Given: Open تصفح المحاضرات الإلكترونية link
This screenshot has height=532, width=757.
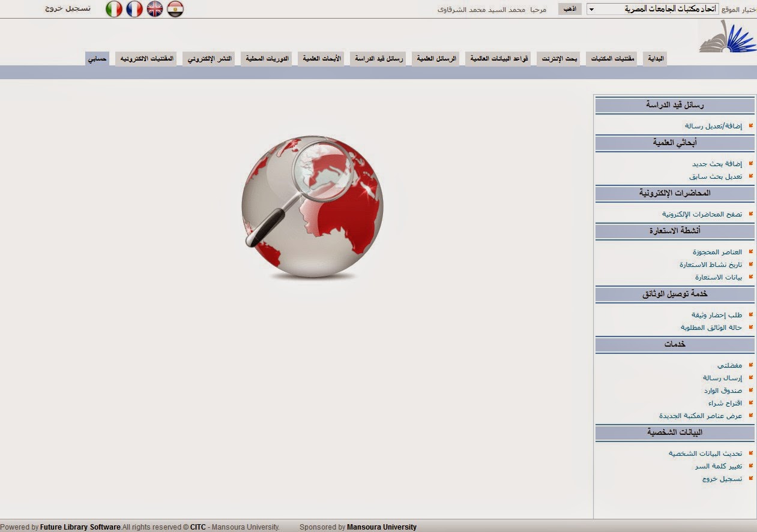Looking at the screenshot, I should 702,214.
